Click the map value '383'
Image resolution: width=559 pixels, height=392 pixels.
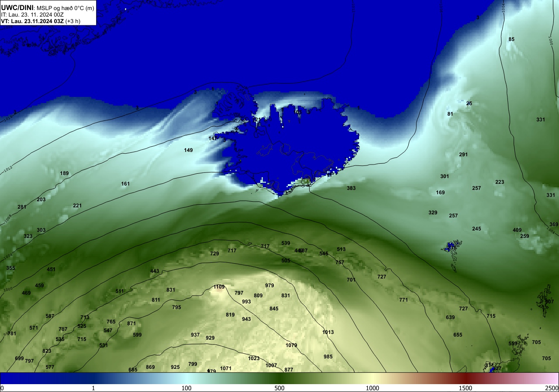(x=351, y=188)
